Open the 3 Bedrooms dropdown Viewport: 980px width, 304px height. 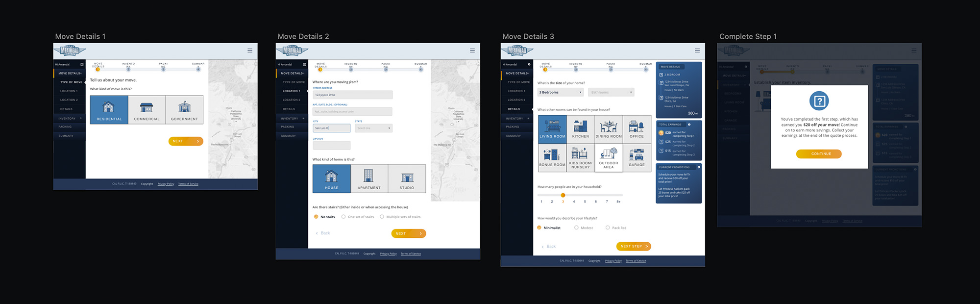561,92
